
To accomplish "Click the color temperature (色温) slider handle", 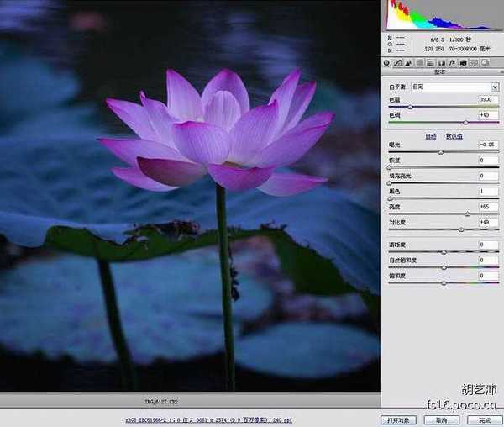I will coord(410,108).
